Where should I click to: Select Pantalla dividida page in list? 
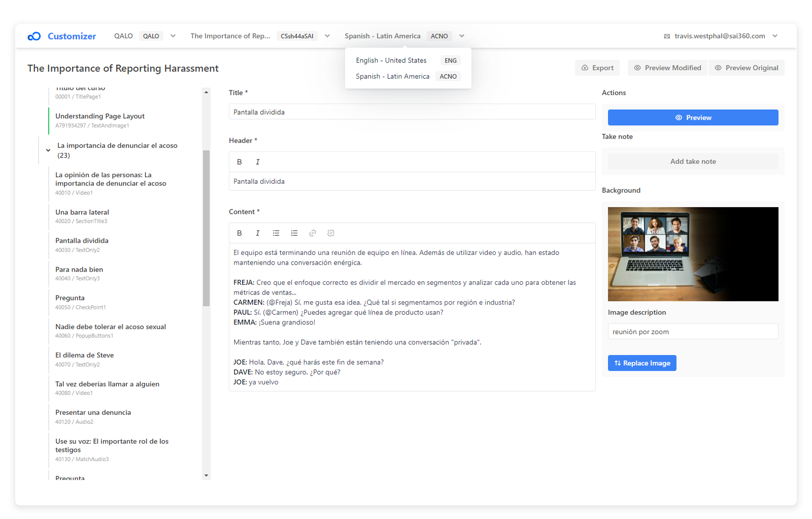[x=122, y=245]
